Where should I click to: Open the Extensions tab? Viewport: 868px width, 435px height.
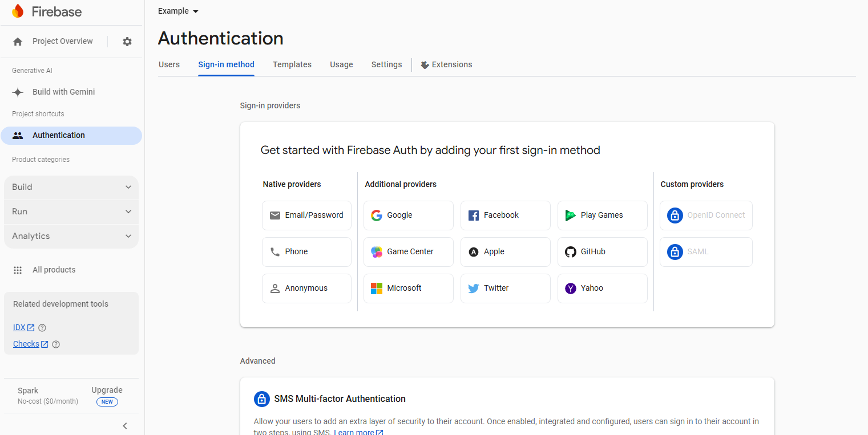pos(446,64)
